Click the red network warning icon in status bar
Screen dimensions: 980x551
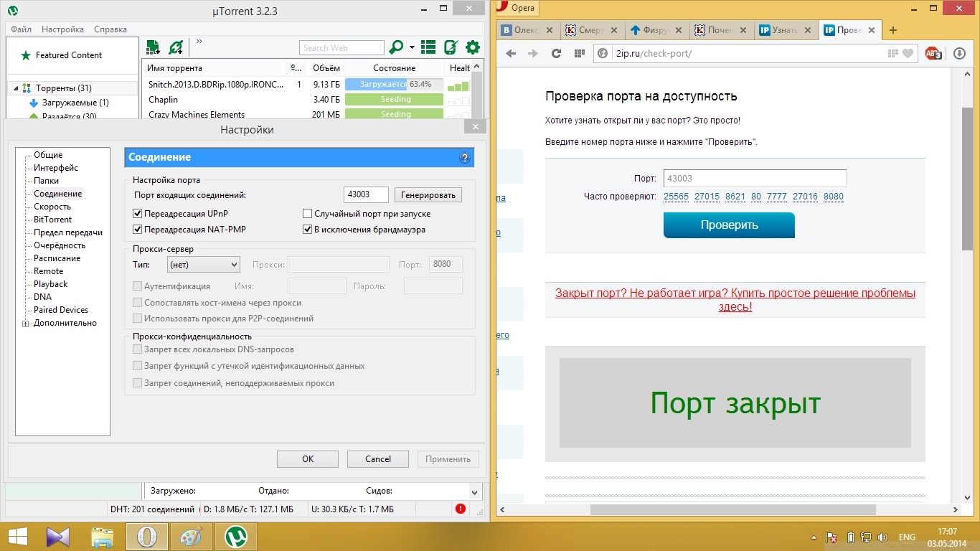pyautogui.click(x=461, y=509)
